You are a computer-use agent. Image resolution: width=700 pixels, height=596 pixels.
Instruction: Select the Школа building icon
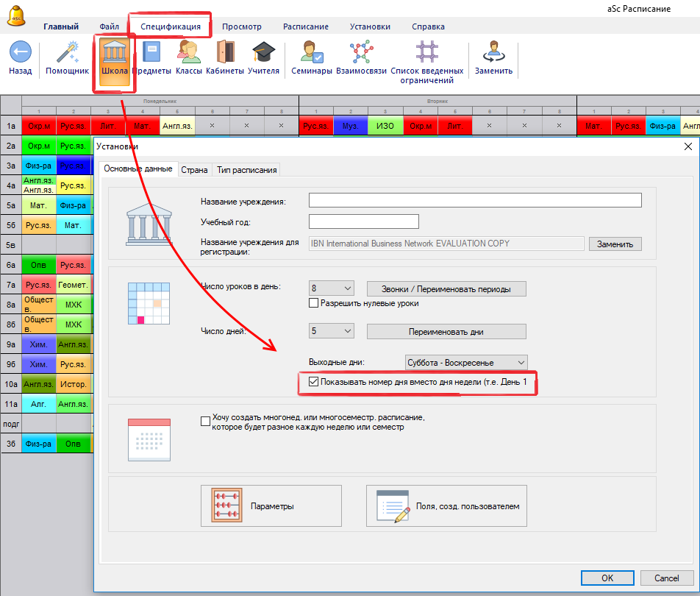(x=115, y=53)
